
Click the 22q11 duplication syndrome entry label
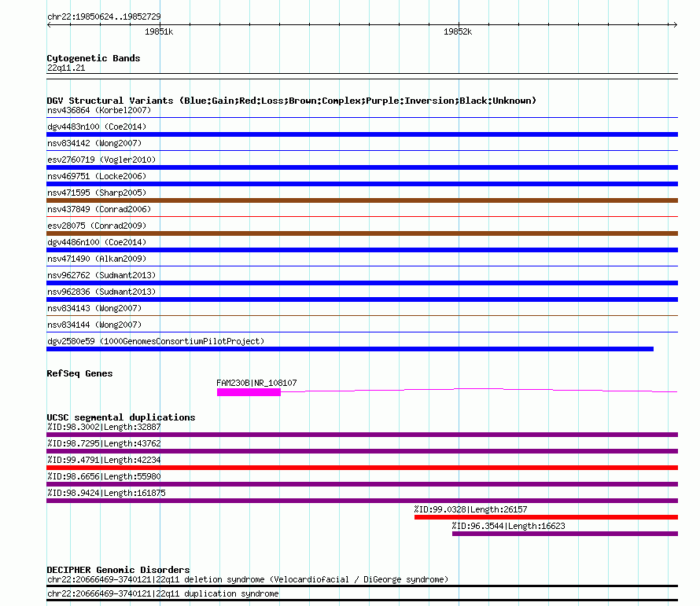point(163,594)
